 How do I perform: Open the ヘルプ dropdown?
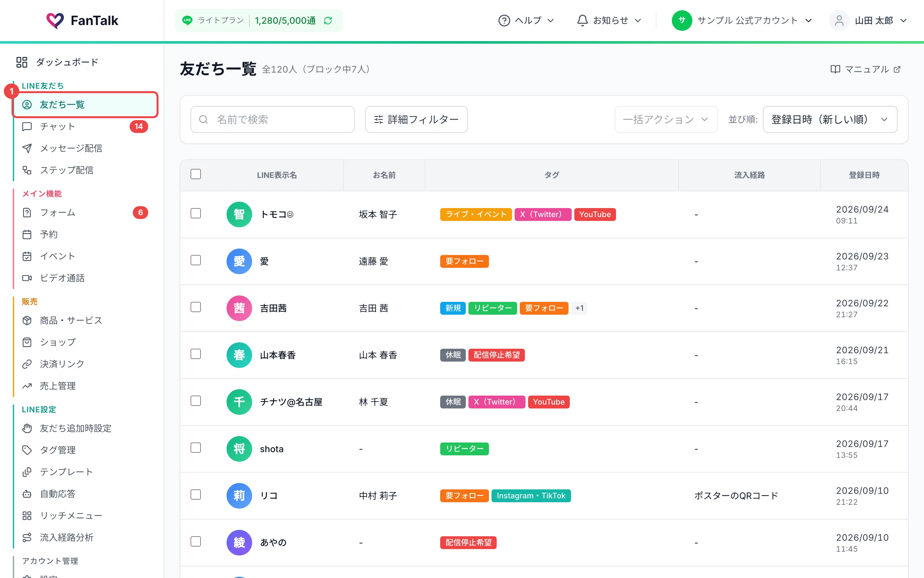click(526, 21)
